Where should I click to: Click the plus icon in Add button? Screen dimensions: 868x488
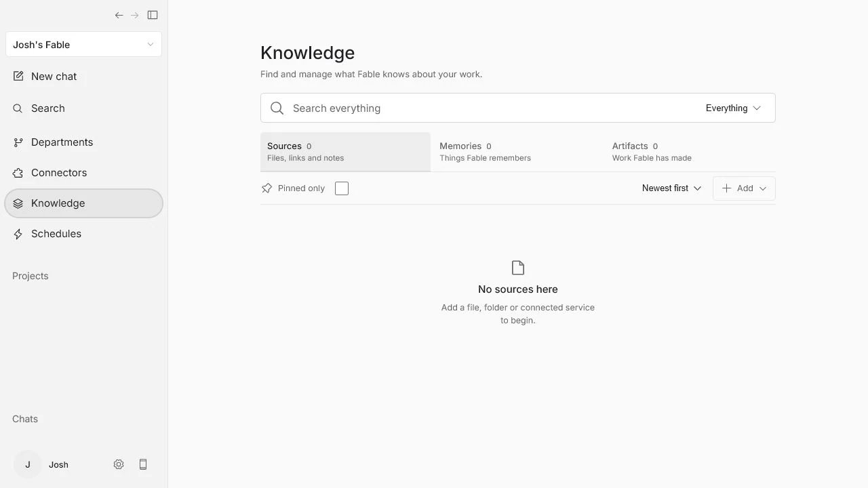[726, 188]
